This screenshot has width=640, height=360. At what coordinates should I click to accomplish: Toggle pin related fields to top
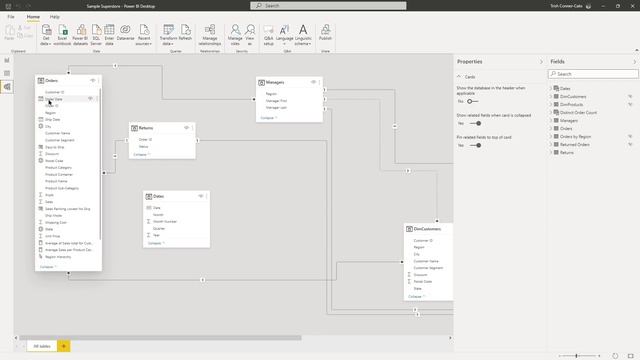tap(476, 145)
